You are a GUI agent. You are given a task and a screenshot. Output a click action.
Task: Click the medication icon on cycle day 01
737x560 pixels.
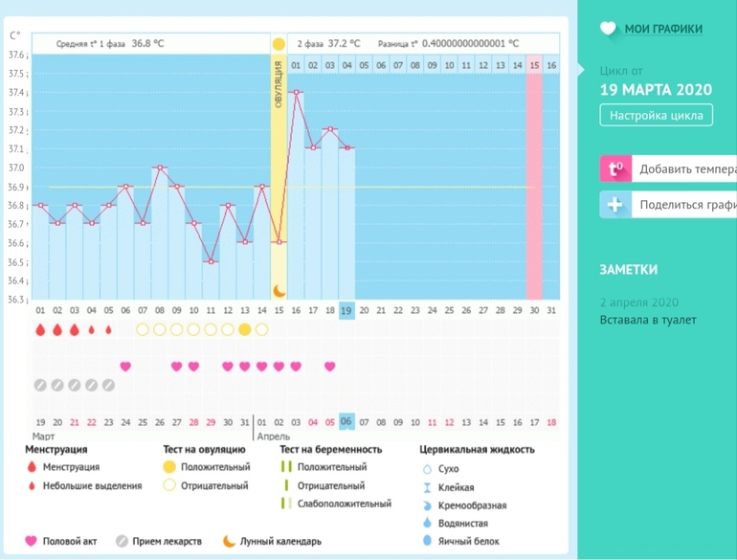(x=40, y=385)
